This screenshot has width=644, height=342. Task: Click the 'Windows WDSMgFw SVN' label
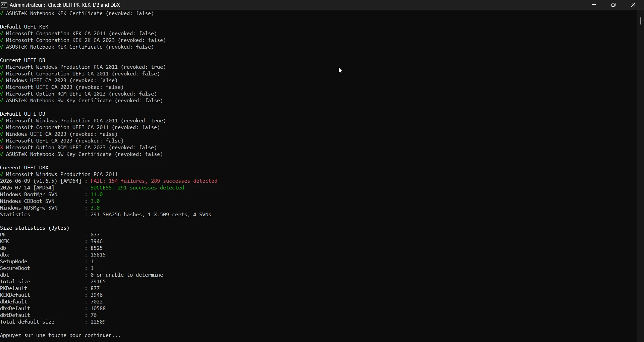(x=29, y=208)
